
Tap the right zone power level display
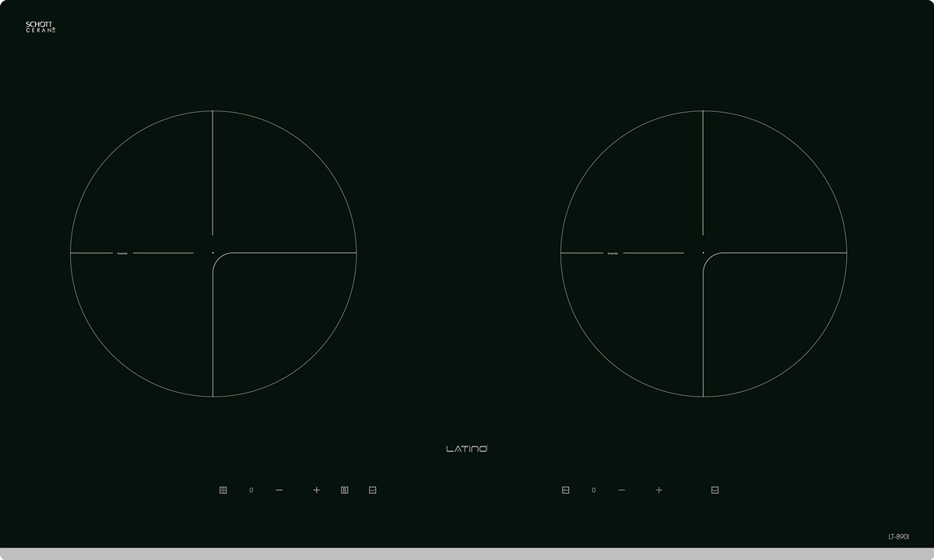pyautogui.click(x=594, y=490)
